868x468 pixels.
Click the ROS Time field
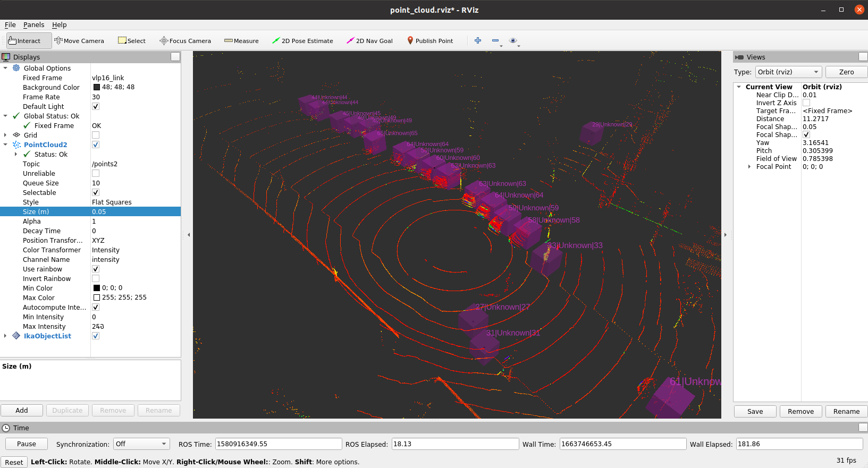279,444
